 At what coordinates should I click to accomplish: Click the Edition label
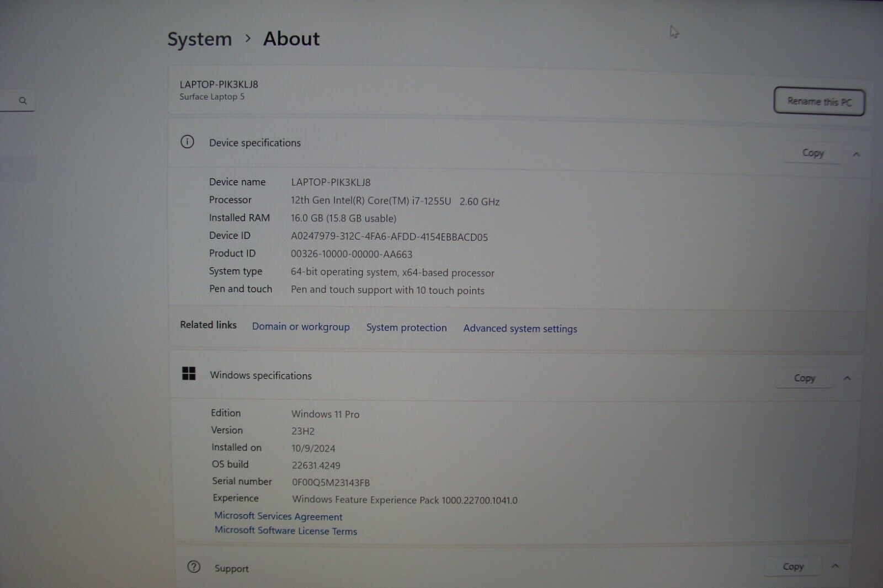click(226, 413)
